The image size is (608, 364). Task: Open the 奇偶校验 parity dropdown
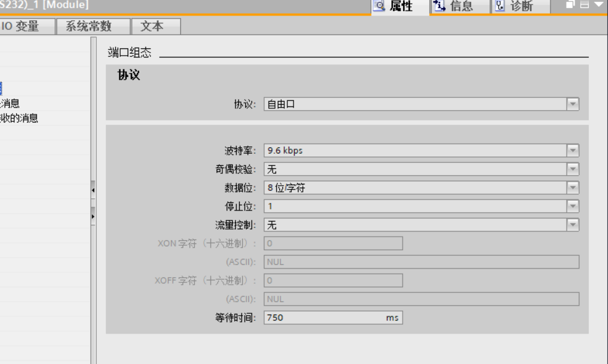(573, 169)
